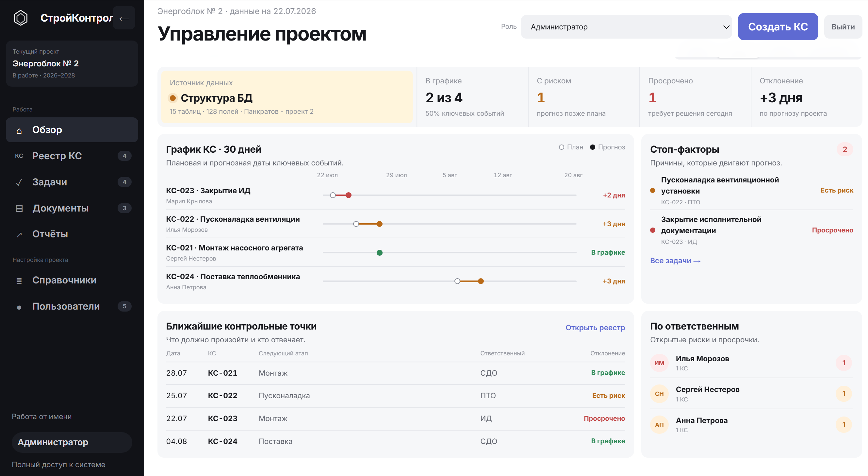The height and width of the screenshot is (476, 868).
Task: Click the plan marker for КС-024
Action: click(x=457, y=281)
